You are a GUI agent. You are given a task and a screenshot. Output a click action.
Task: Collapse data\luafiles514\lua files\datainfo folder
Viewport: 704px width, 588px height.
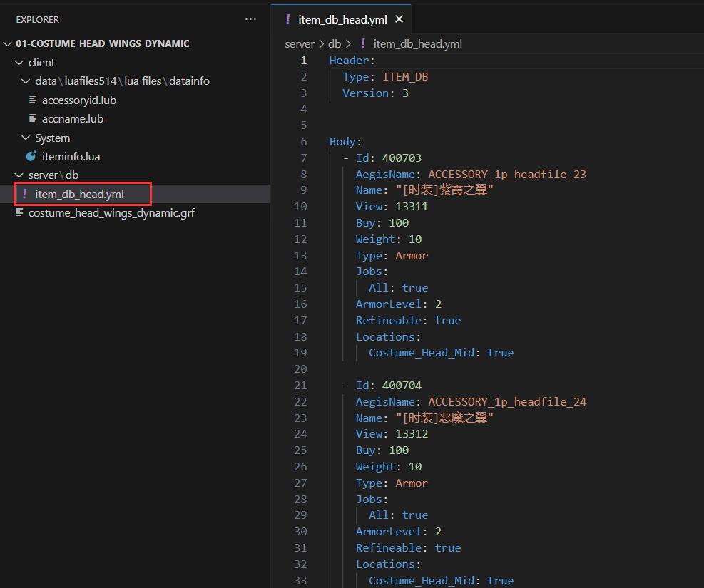(x=26, y=81)
